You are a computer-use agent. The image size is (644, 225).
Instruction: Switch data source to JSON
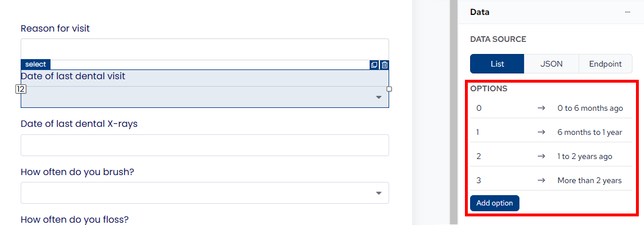551,64
